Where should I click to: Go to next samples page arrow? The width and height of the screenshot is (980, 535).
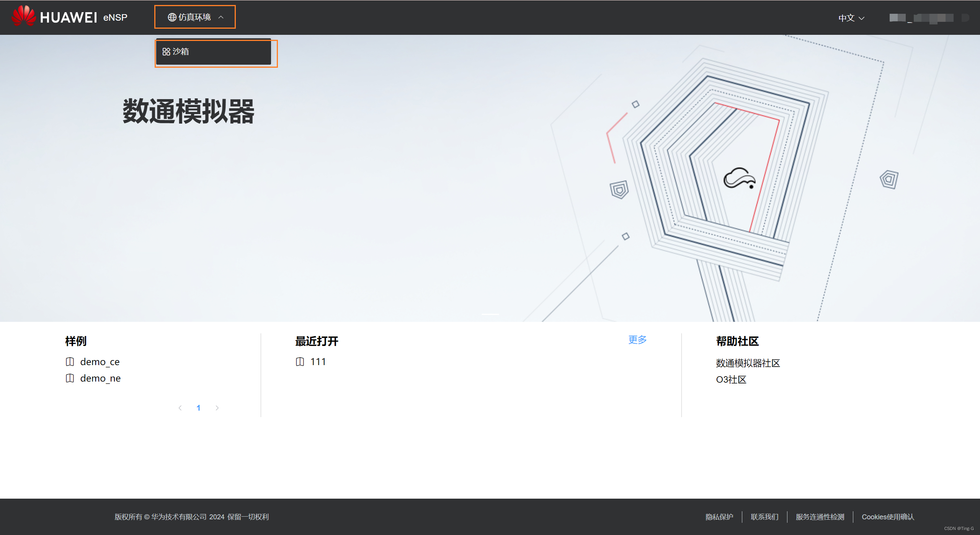217,408
